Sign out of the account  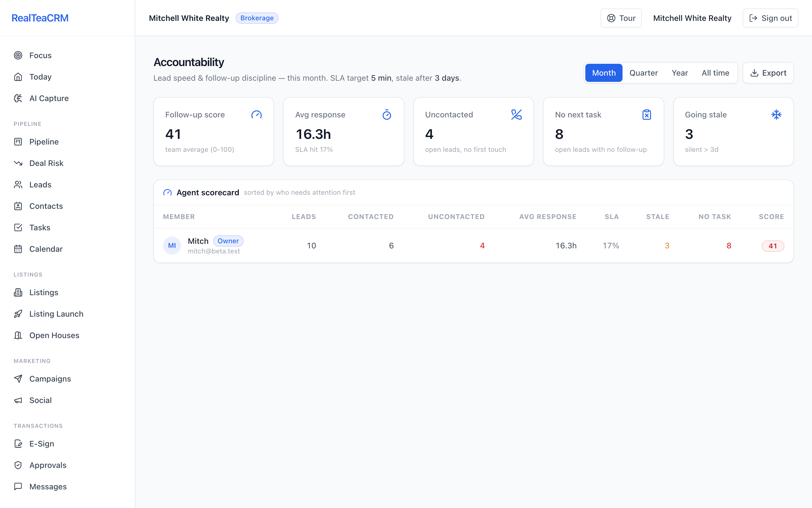tap(770, 18)
